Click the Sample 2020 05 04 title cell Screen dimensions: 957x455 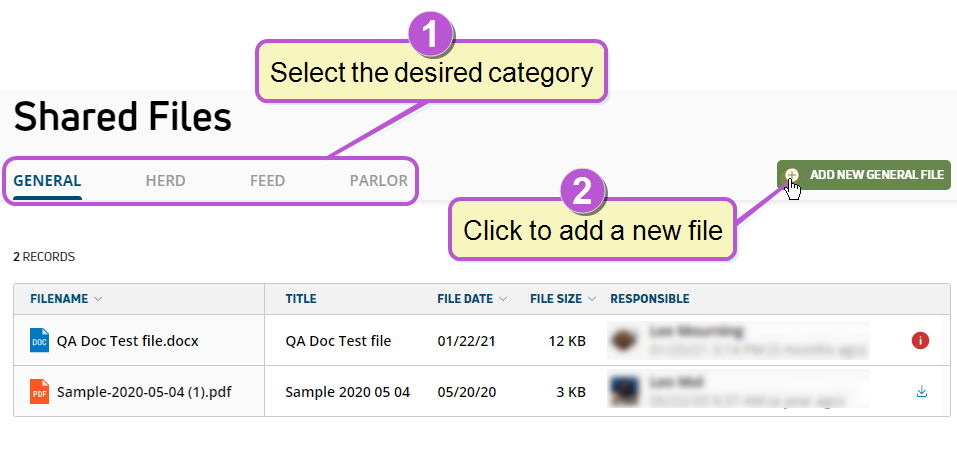coord(348,391)
